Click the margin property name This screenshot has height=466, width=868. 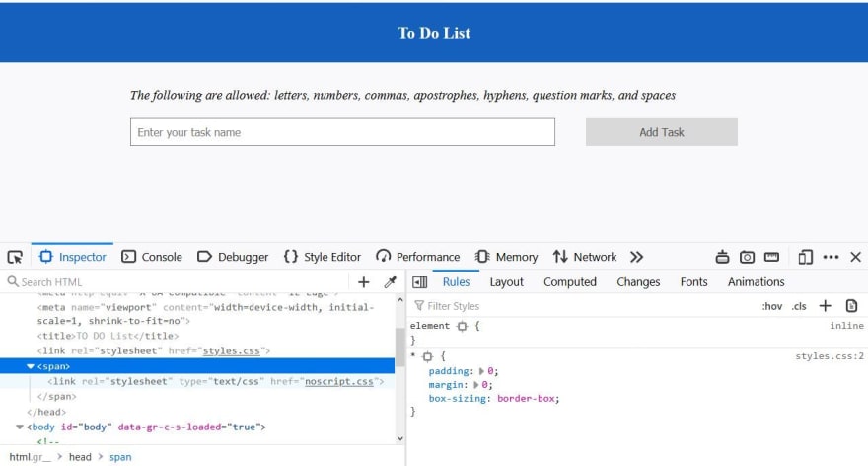[x=447, y=385]
